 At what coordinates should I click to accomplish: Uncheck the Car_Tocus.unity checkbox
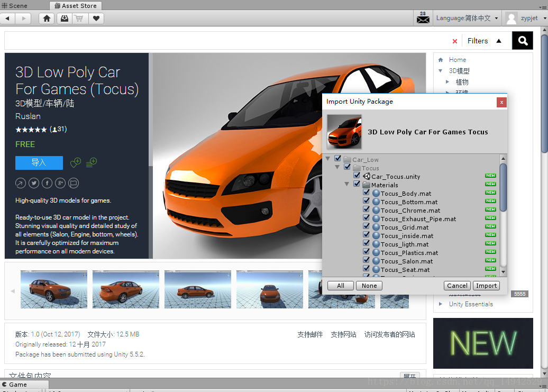357,175
